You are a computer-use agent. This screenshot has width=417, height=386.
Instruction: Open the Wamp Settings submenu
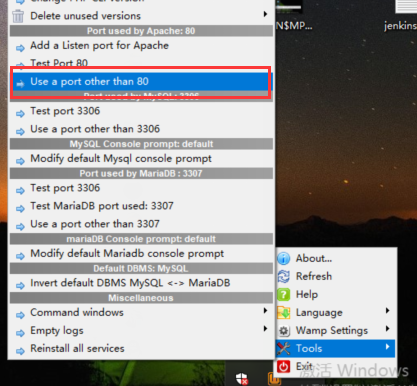[336, 331]
